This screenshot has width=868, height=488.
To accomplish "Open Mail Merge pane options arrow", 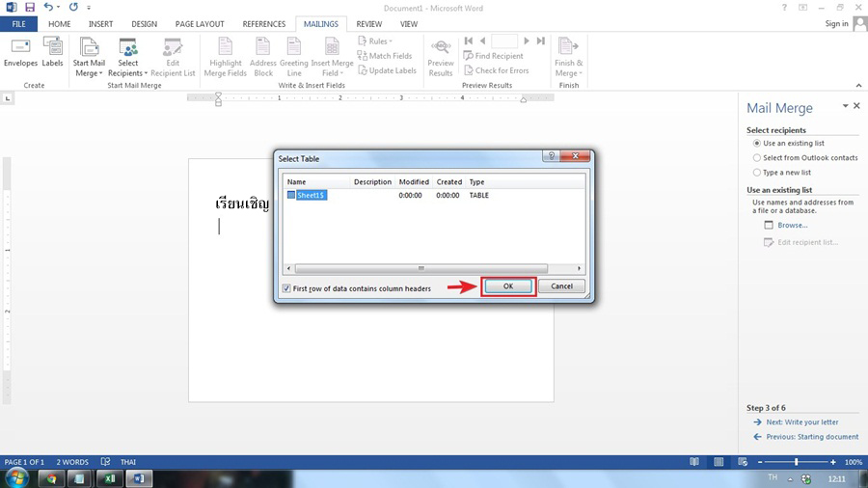I will point(845,106).
